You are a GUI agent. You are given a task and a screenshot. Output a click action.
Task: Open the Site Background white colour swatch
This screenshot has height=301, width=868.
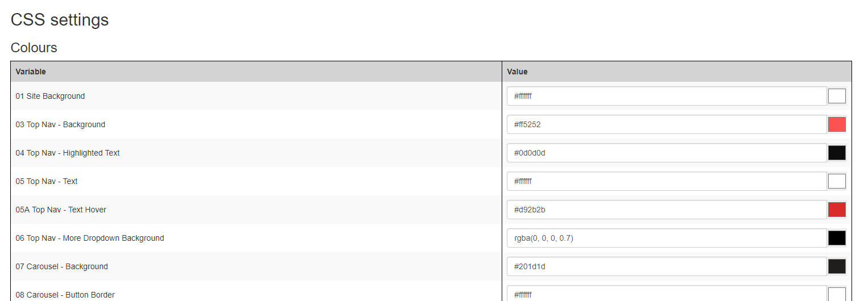[x=837, y=96]
